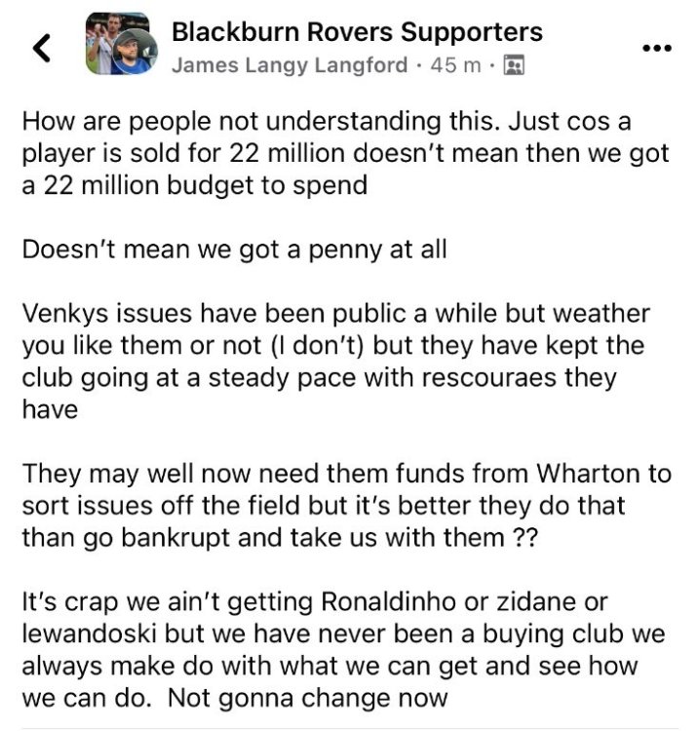This screenshot has width=700, height=731.
Task: Select the line "Doesn't mean we got a penny at all"
Action: [234, 249]
